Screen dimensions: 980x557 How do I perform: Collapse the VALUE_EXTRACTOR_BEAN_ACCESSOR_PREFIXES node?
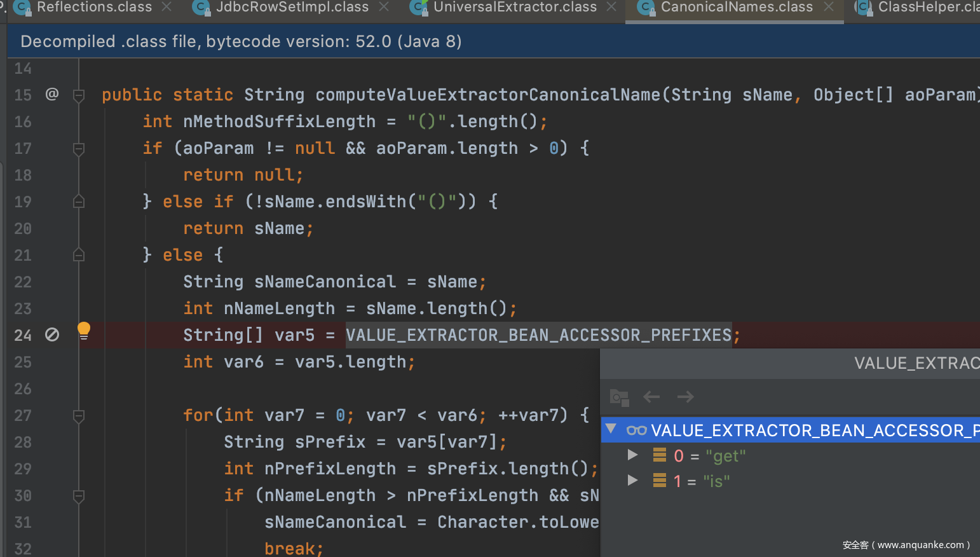click(x=611, y=429)
